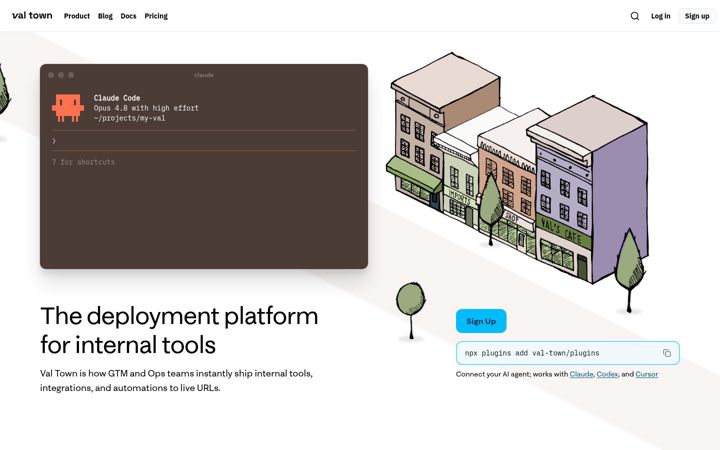Click the orange Claude Code mascot icon
This screenshot has width=720, height=450.
click(x=68, y=107)
